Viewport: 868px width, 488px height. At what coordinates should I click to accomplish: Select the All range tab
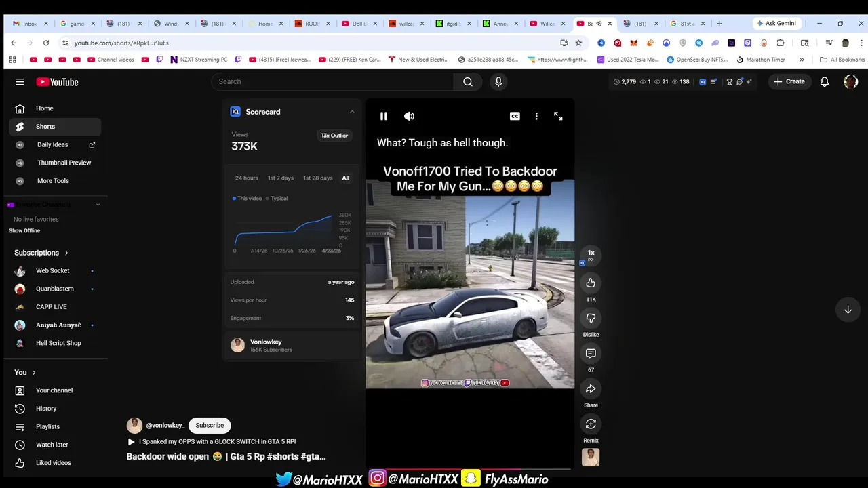click(346, 178)
